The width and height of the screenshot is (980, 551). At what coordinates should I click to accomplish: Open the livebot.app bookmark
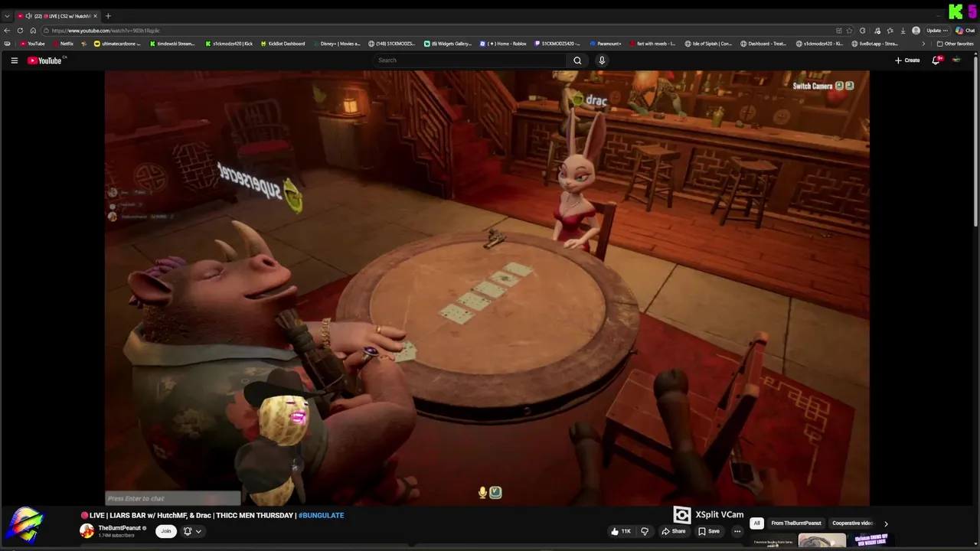(x=874, y=44)
